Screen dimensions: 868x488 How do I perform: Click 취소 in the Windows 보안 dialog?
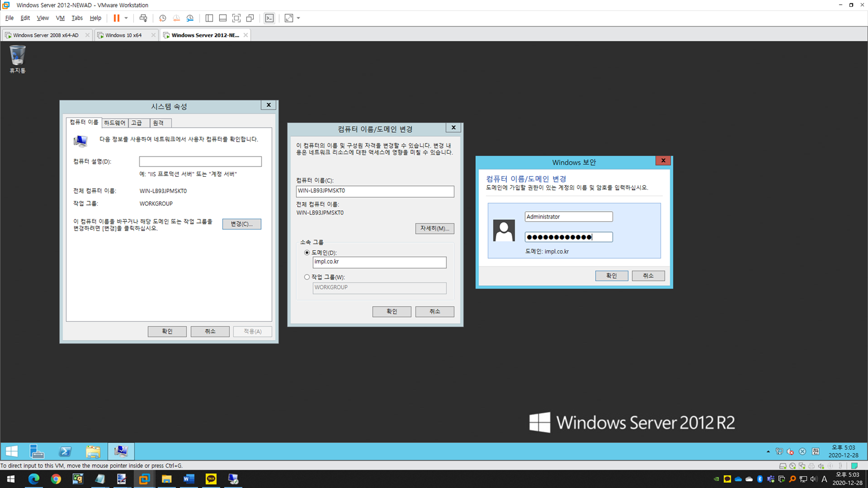coord(648,276)
